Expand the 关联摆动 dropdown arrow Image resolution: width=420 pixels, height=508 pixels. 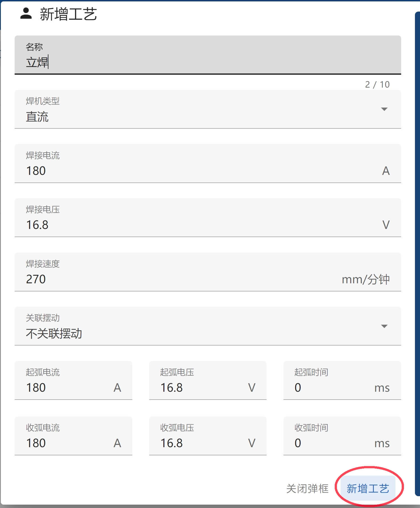pyautogui.click(x=384, y=326)
